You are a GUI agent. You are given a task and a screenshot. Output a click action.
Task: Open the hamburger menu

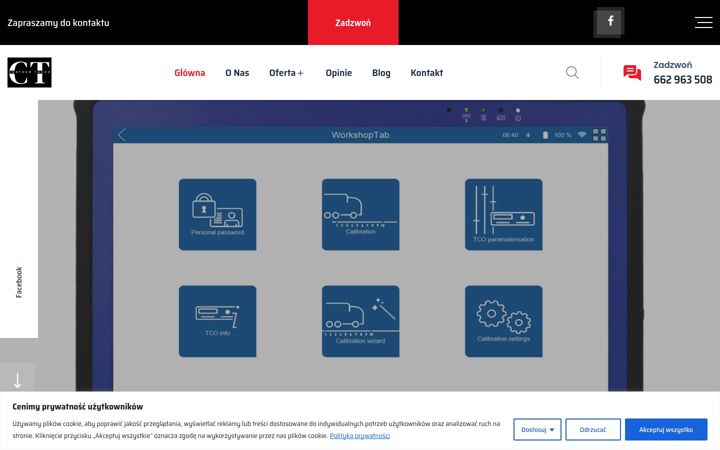pos(703,22)
